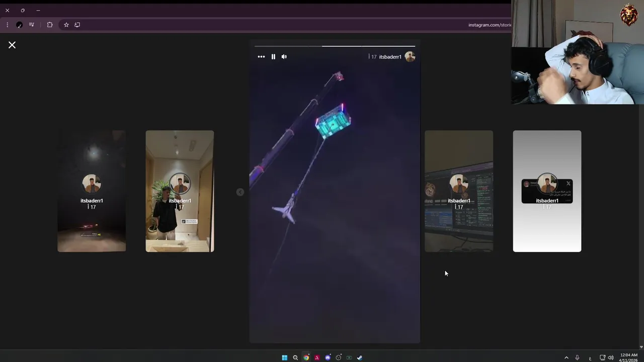The height and width of the screenshot is (362, 644).
Task: Open the story more options menu
Action: point(261,57)
